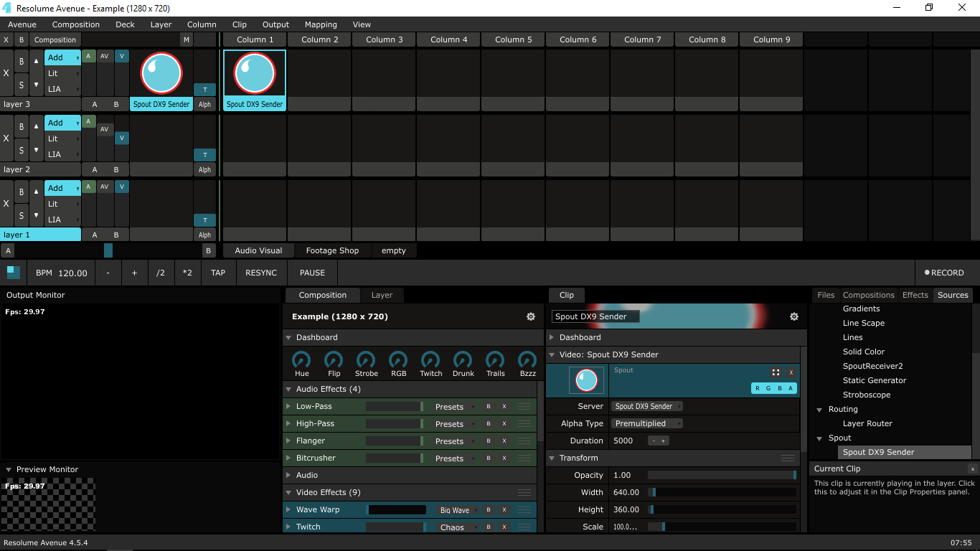This screenshot has width=980, height=551.
Task: Toggle bypass B button on layer 2
Action: click(22, 127)
